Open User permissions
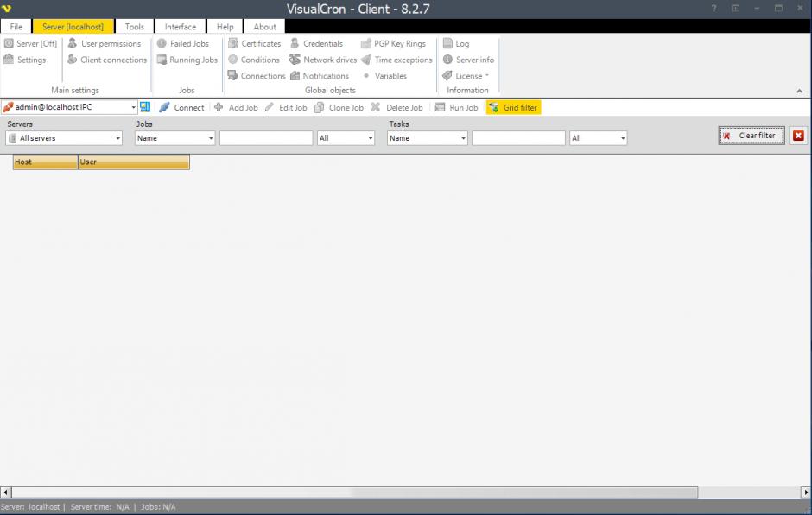812x515 pixels. (x=104, y=43)
